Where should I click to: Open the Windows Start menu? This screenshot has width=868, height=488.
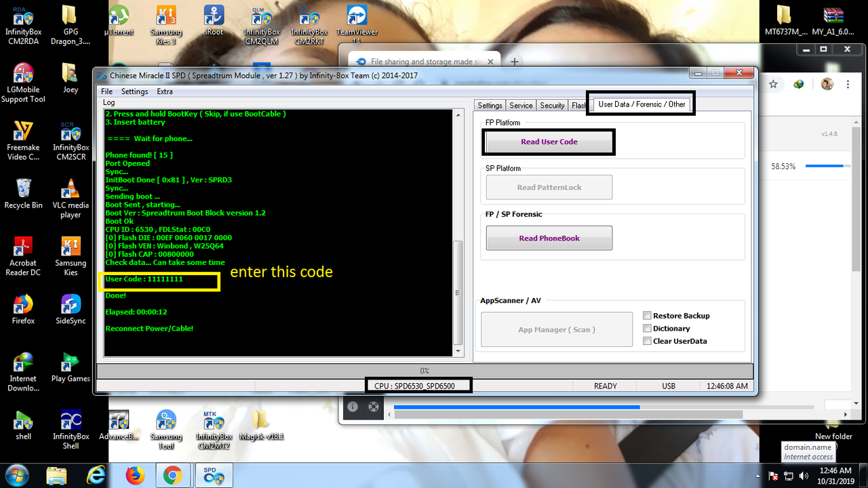coord(16,475)
